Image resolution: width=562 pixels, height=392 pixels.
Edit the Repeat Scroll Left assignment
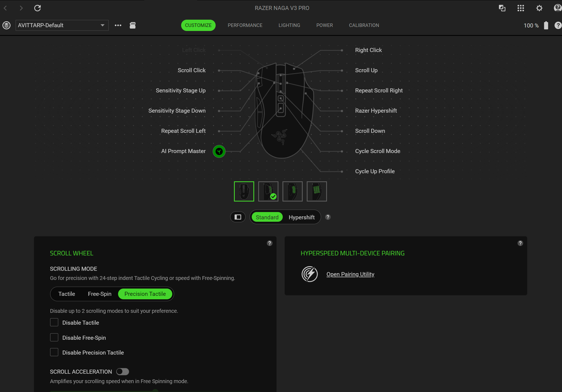pos(183,131)
